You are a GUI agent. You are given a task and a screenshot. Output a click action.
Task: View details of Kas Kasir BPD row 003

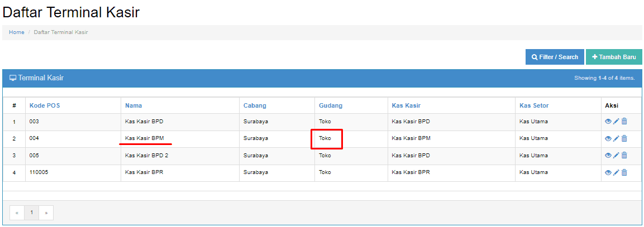coord(608,122)
